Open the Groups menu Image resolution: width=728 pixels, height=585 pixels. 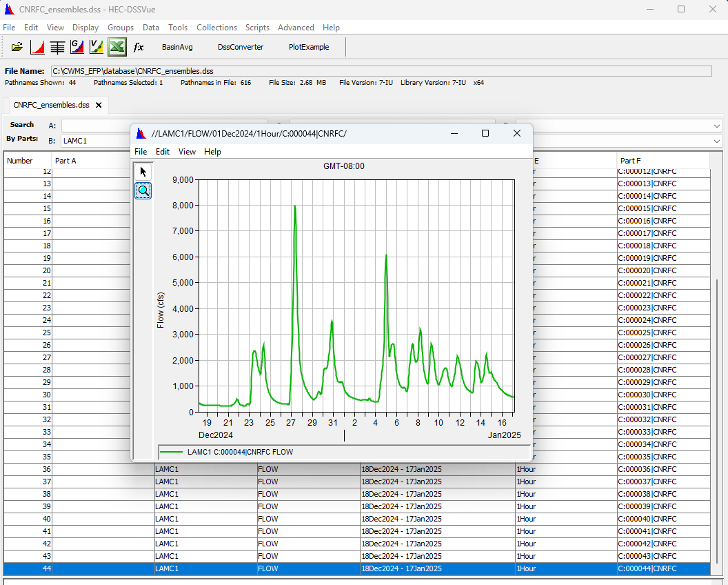click(121, 28)
